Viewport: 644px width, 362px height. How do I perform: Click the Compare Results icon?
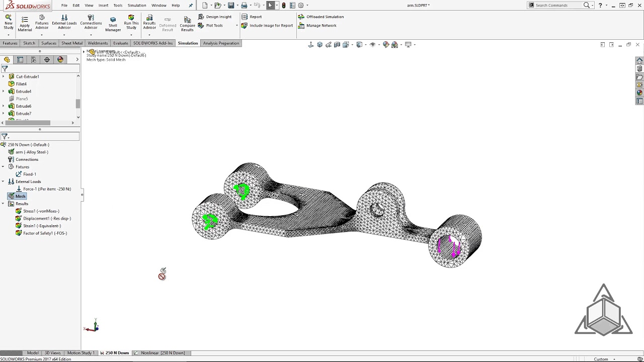[187, 24]
